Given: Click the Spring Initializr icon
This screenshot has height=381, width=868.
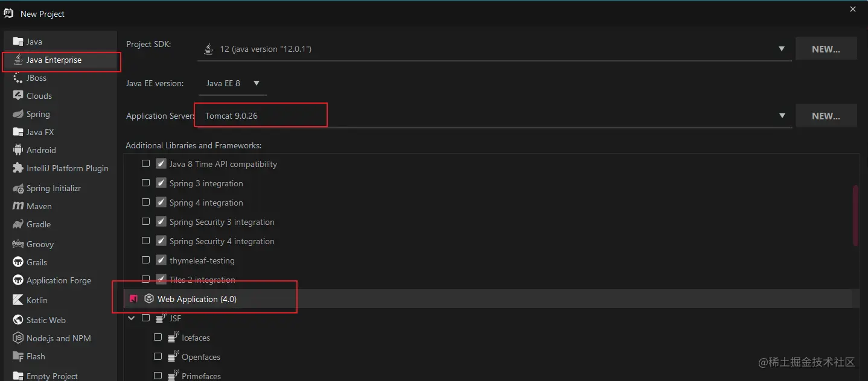Looking at the screenshot, I should (18, 188).
